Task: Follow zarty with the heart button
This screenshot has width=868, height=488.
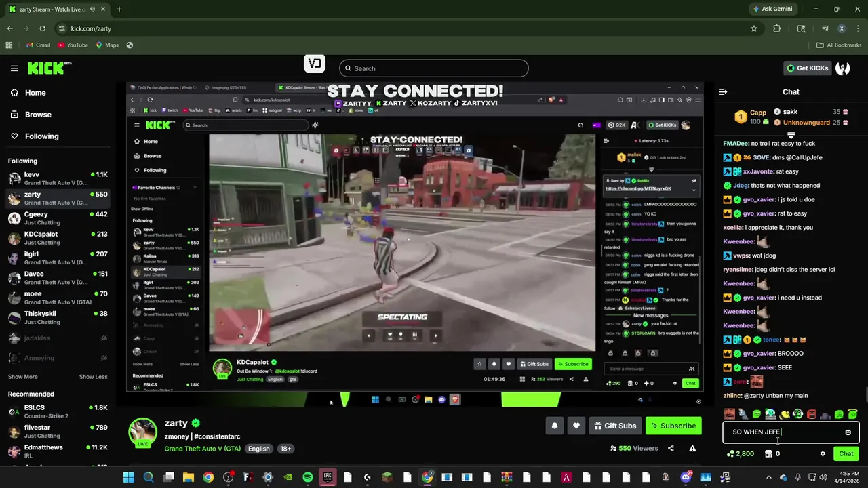Action: pyautogui.click(x=576, y=426)
